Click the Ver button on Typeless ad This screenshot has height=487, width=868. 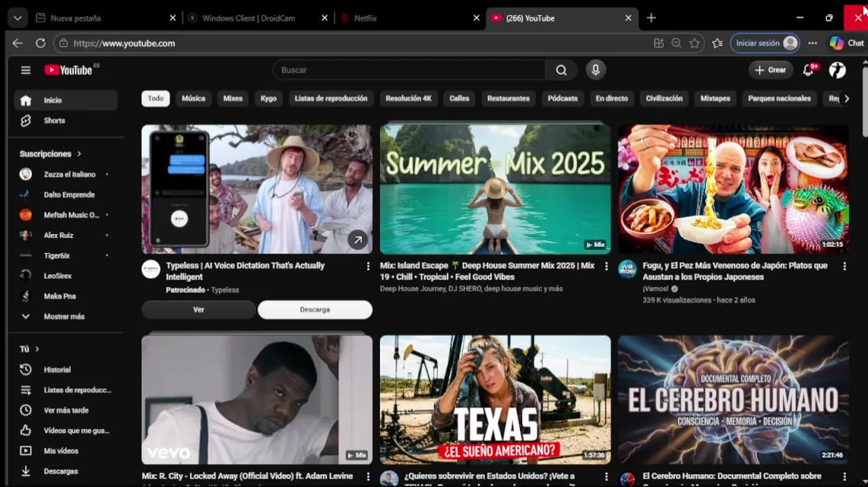[x=199, y=309]
